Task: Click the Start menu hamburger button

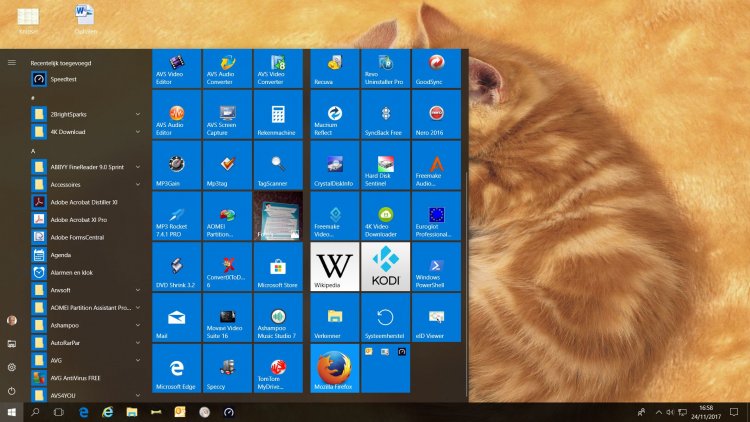Action: (x=12, y=62)
